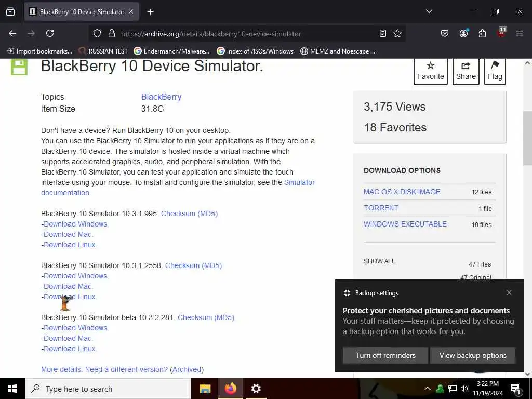532x399 pixels.
Task: Click Download Mac for Simulator 10.3.1.995
Action: (x=68, y=234)
